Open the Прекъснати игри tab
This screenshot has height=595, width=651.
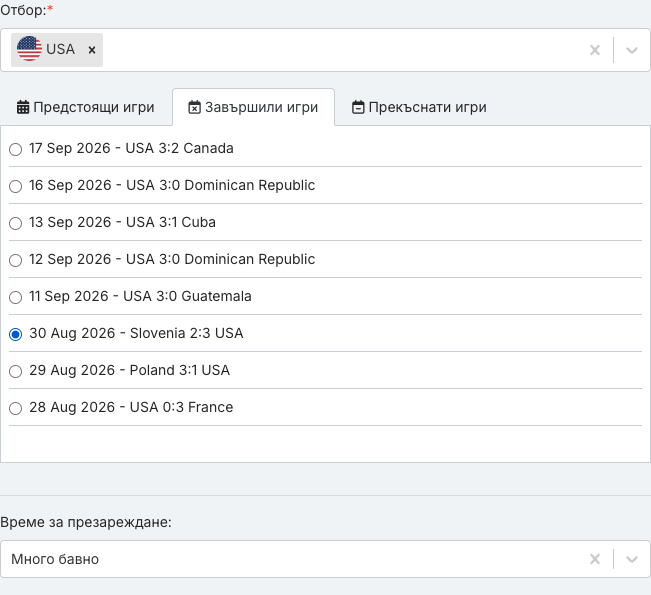pyautogui.click(x=419, y=107)
